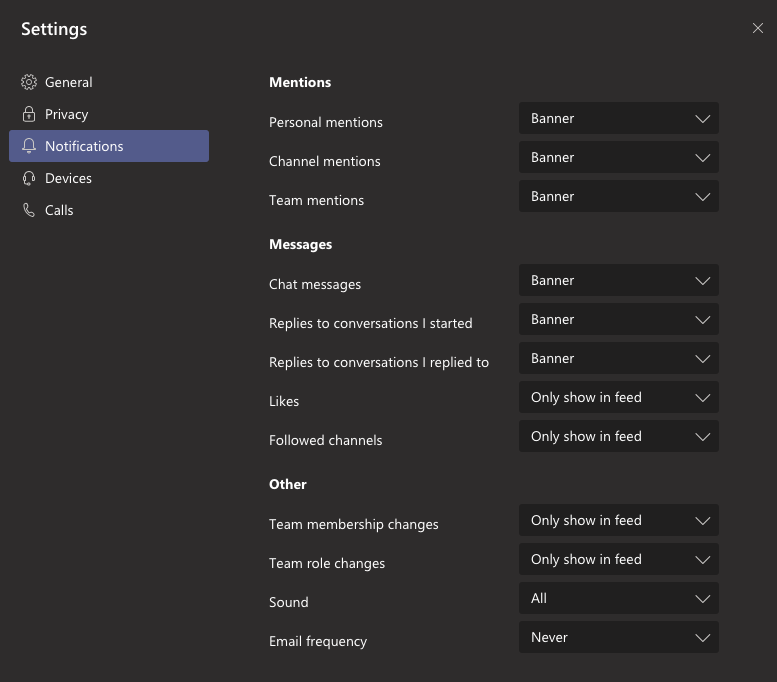Click the Devices headset icon

(29, 178)
